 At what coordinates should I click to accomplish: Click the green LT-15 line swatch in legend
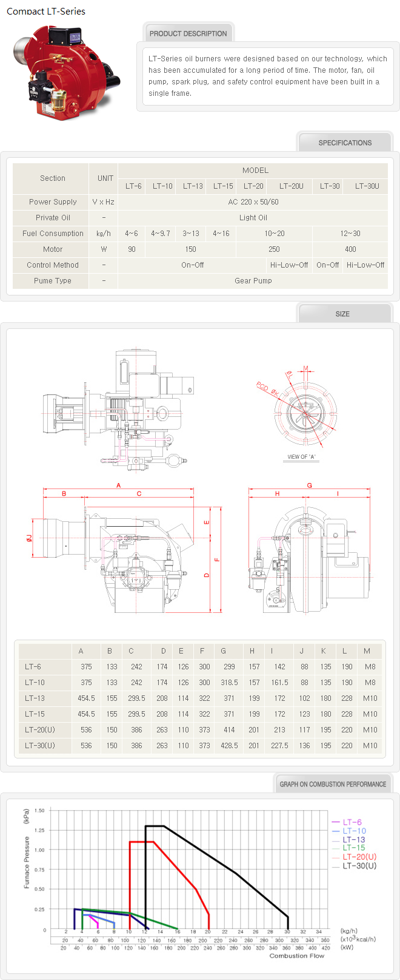coord(336,848)
